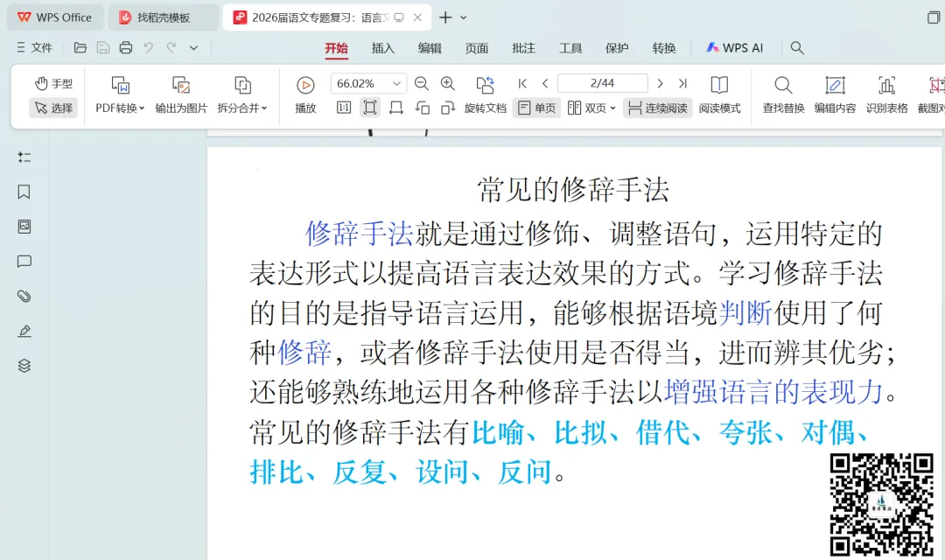Switch to 单页 single-page layout

(x=537, y=108)
